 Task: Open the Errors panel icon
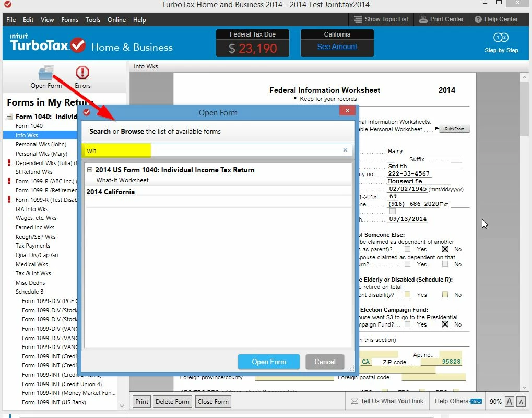point(82,72)
